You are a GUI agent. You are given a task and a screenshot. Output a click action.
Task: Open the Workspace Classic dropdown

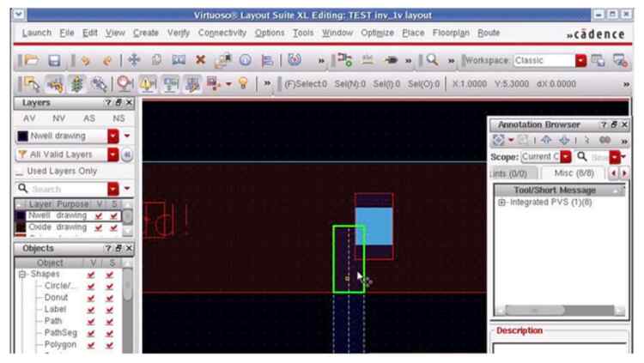(580, 61)
